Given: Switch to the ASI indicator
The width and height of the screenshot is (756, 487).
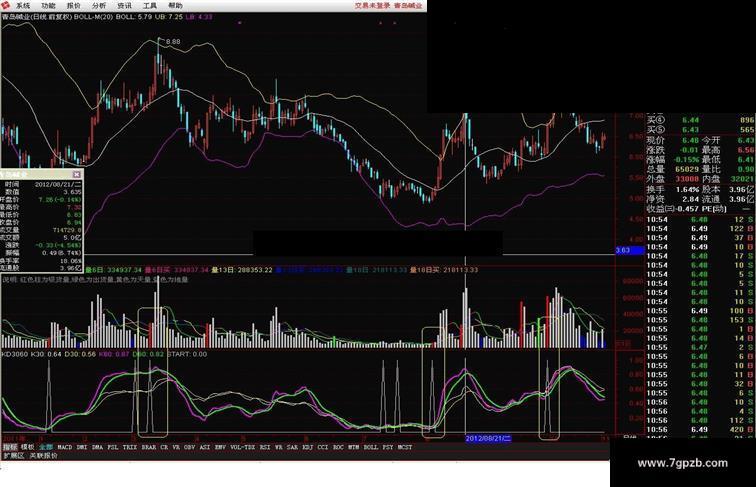Looking at the screenshot, I should [x=205, y=447].
